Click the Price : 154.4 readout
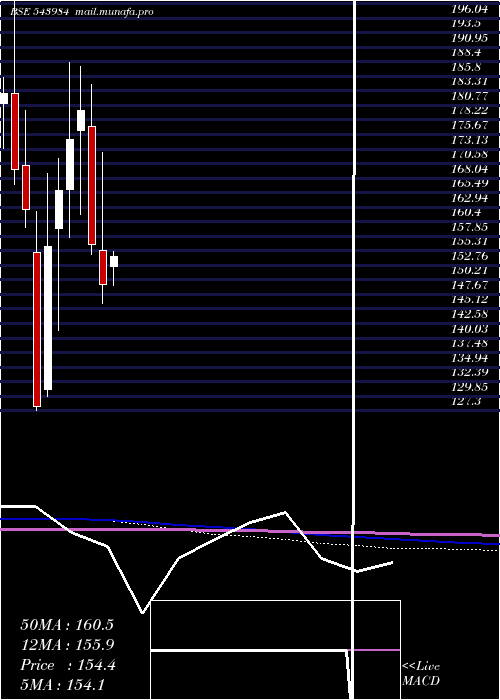This screenshot has height=700, width=500. coord(68,665)
